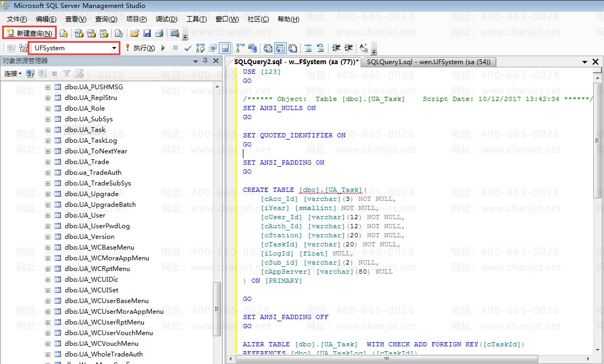The height and width of the screenshot is (364, 604).
Task: Click the Save floppy disk icon
Action: 147,34
